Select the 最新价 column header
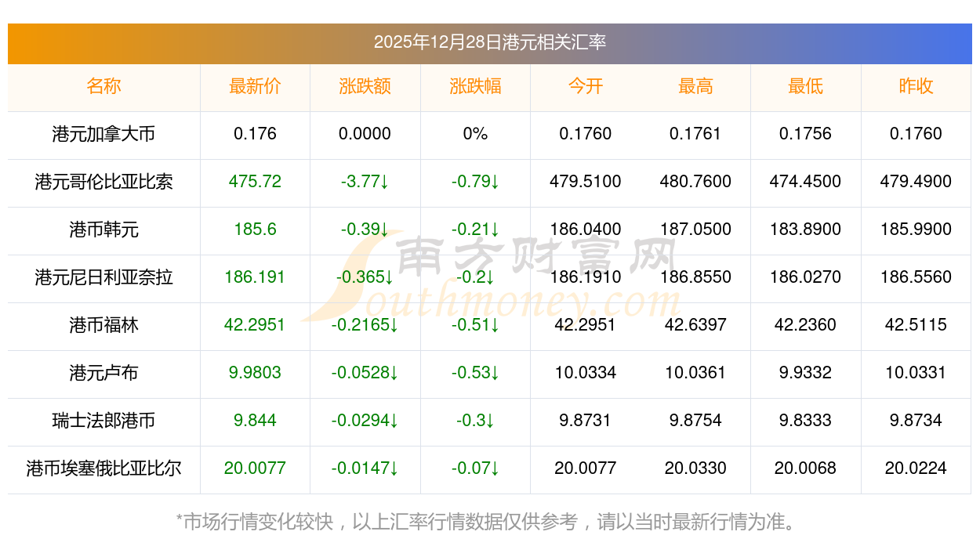 tap(255, 86)
